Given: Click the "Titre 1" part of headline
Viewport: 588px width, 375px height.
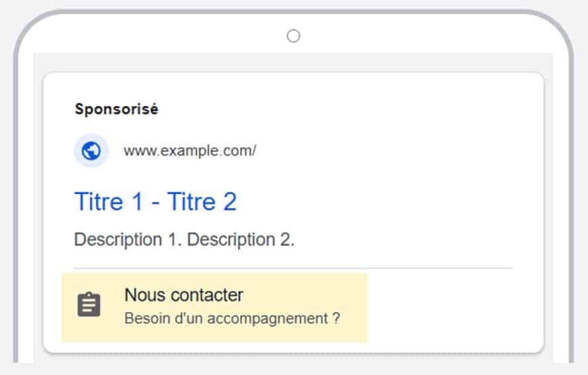Looking at the screenshot, I should 108,201.
